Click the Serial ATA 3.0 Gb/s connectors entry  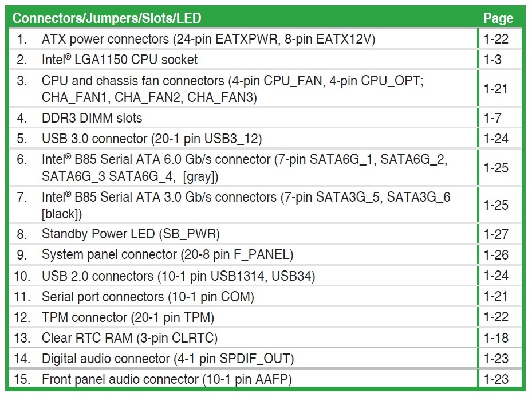click(x=246, y=205)
